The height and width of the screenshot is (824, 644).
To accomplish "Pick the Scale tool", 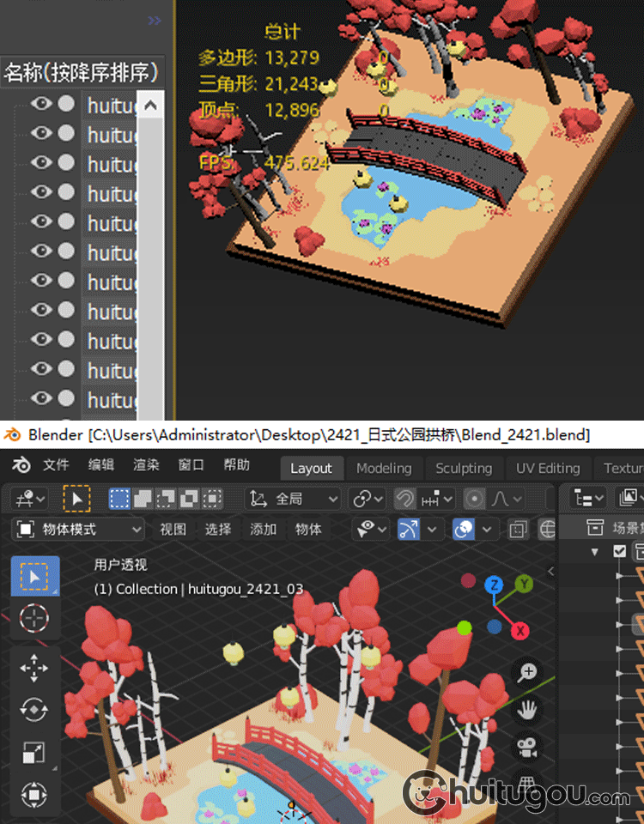I will click(34, 752).
